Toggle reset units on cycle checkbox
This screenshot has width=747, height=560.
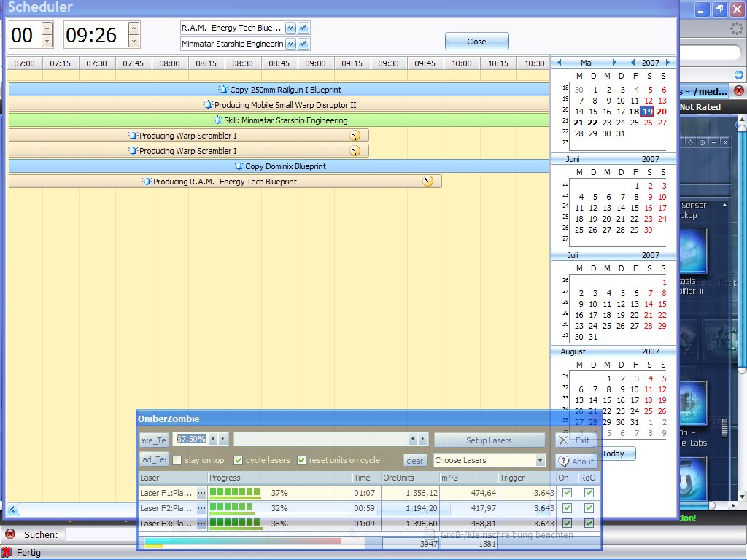(301, 460)
